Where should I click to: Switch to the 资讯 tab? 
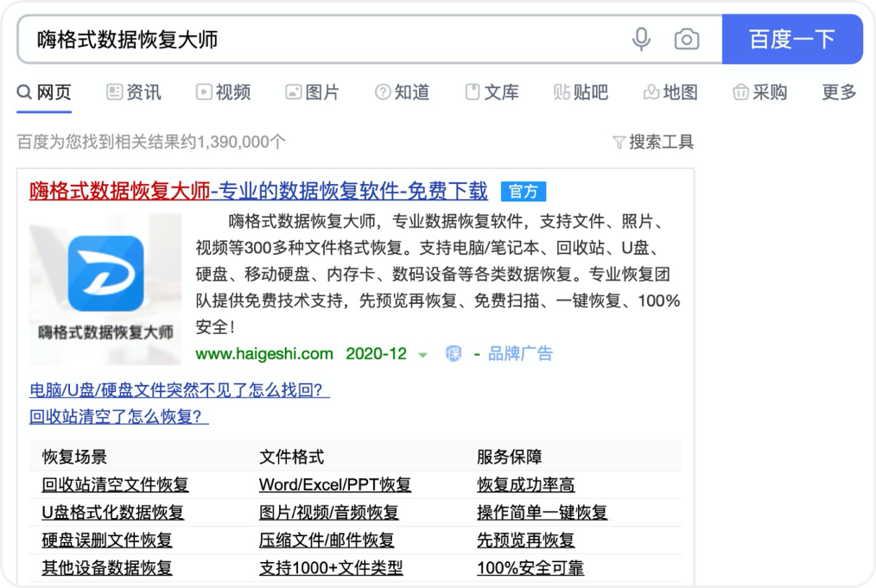(x=134, y=92)
